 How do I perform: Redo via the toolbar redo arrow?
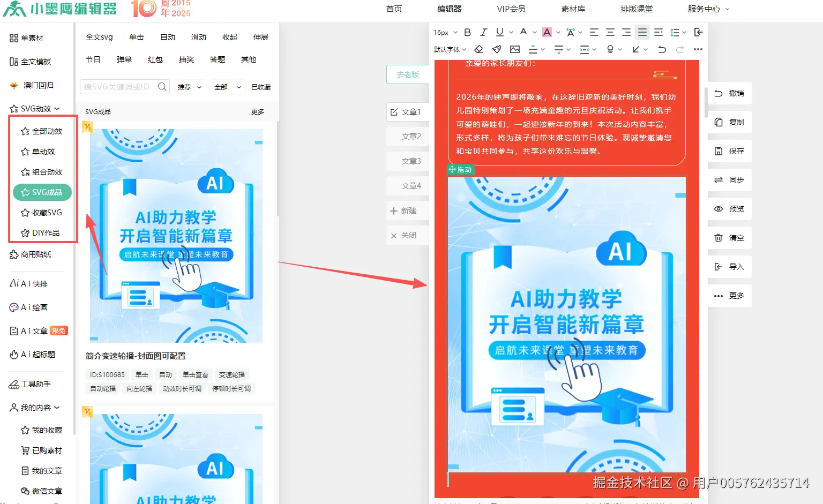[680, 49]
